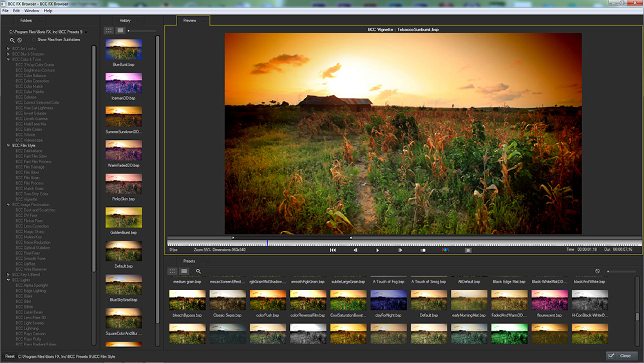Click the Reset button in status bar

pos(10,357)
